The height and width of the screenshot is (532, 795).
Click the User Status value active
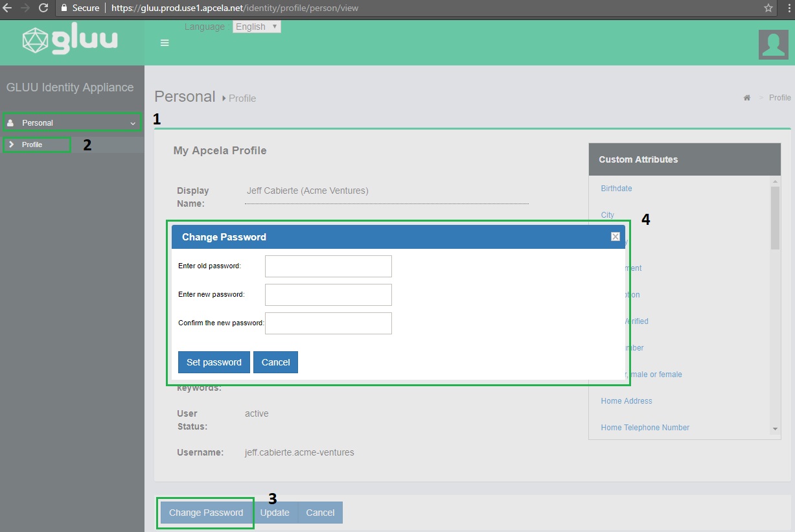[x=257, y=413]
